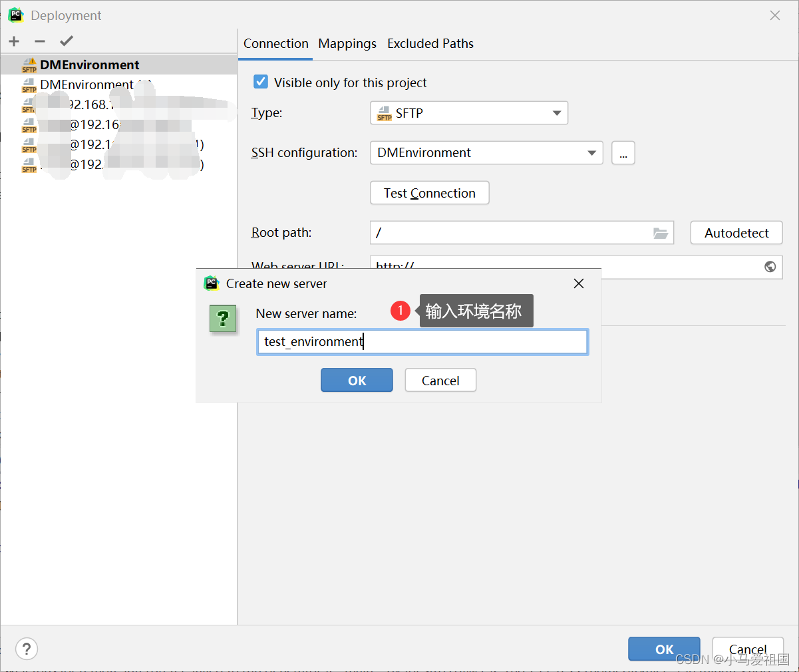Click the SSH configuration ellipsis button
The image size is (799, 672).
coord(623,153)
